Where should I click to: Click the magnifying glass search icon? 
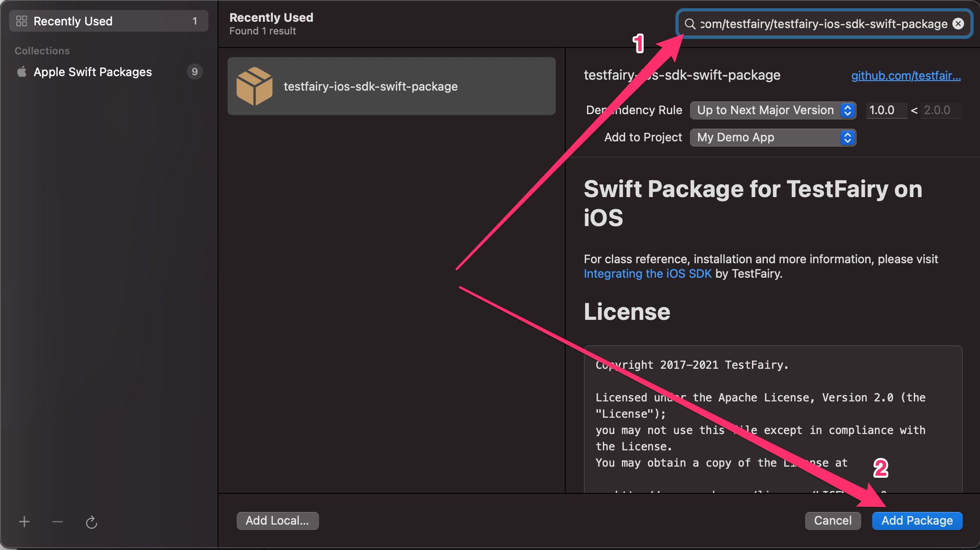tap(690, 24)
